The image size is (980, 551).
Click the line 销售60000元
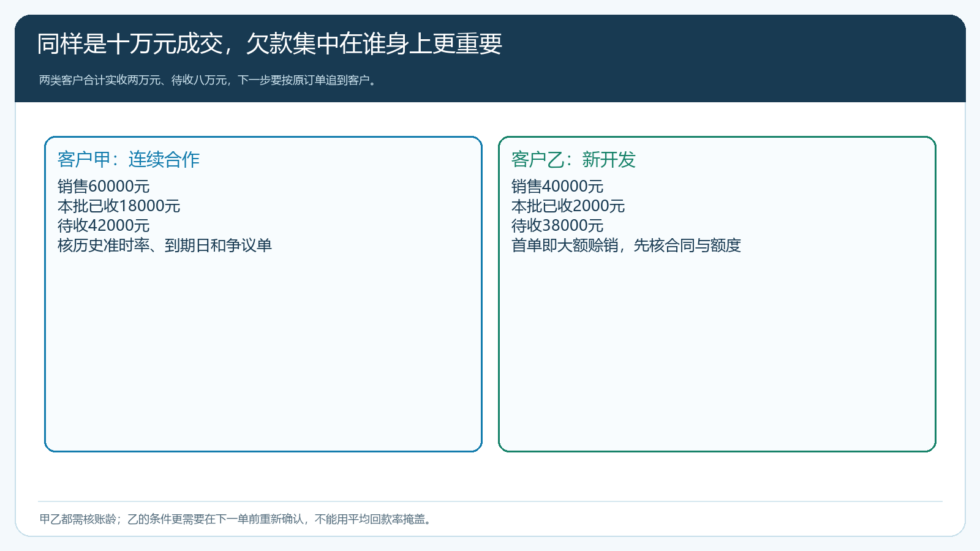(104, 186)
